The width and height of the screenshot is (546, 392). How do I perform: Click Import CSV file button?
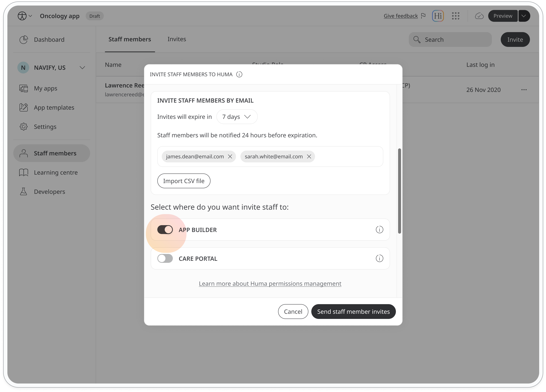click(x=184, y=181)
